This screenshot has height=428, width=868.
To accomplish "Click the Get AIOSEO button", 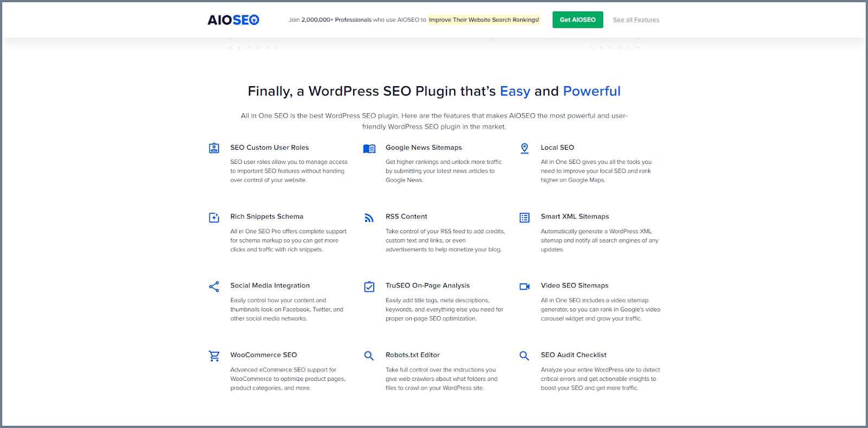I will [x=578, y=20].
